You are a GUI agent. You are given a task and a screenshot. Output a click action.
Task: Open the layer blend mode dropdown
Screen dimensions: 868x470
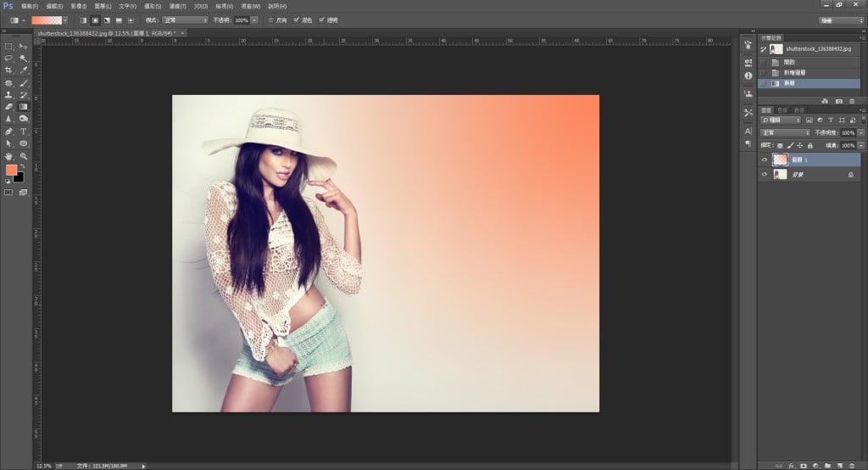pyautogui.click(x=785, y=133)
